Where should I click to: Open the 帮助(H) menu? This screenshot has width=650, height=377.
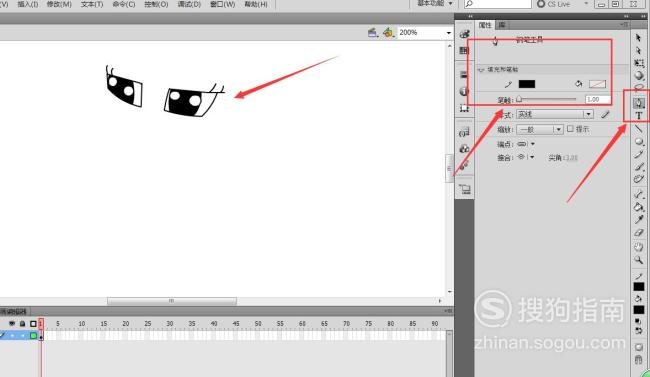[x=256, y=4]
